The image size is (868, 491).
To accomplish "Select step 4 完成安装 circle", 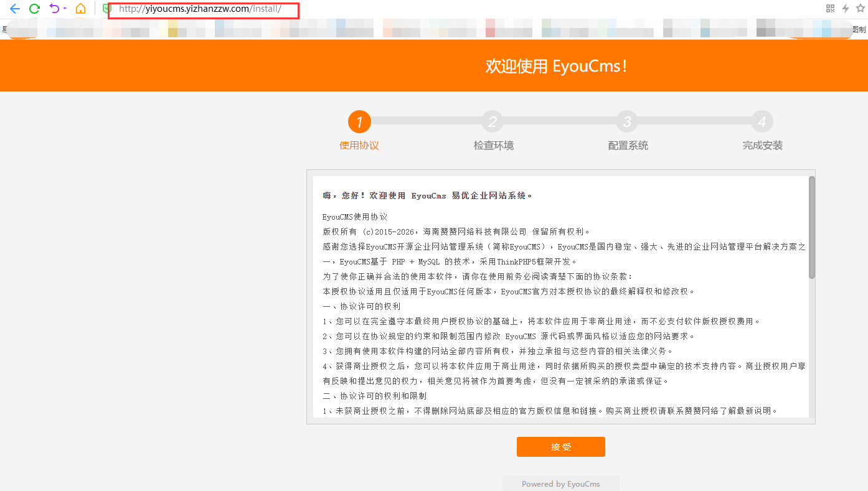I will pos(762,121).
